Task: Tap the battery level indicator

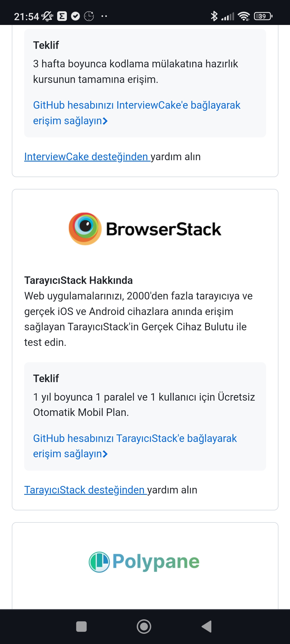Action: click(263, 16)
